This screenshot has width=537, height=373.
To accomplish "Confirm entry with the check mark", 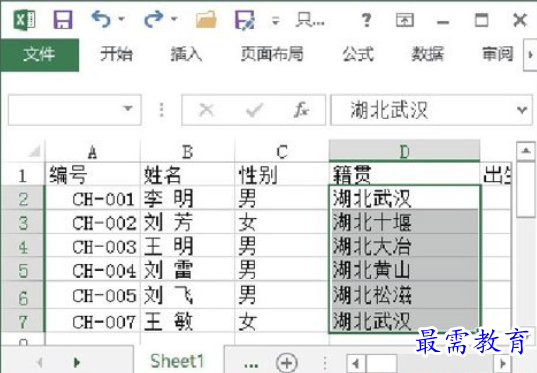I will click(255, 110).
